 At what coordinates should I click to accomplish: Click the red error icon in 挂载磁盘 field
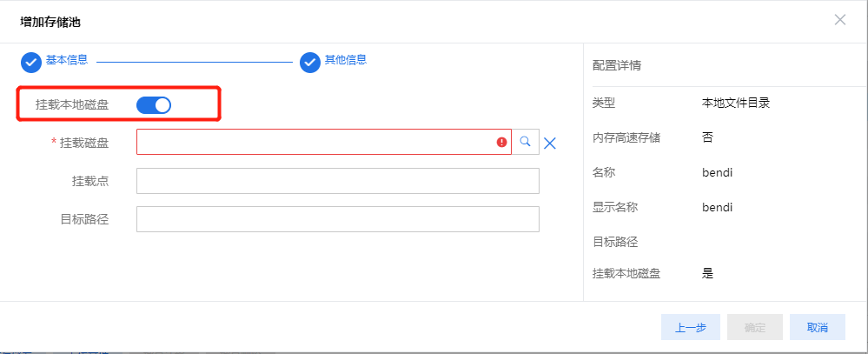coord(501,143)
